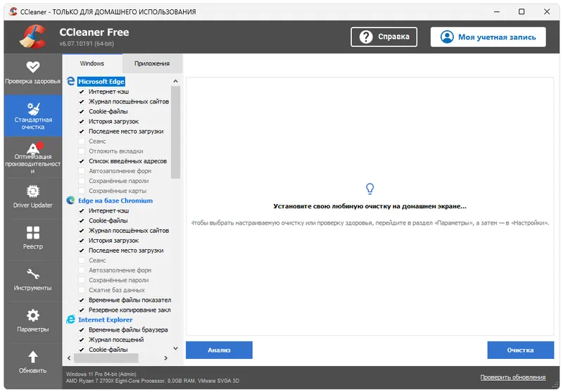Collapse the Internet Explorer group header
The image size is (563, 392).
[x=105, y=320]
